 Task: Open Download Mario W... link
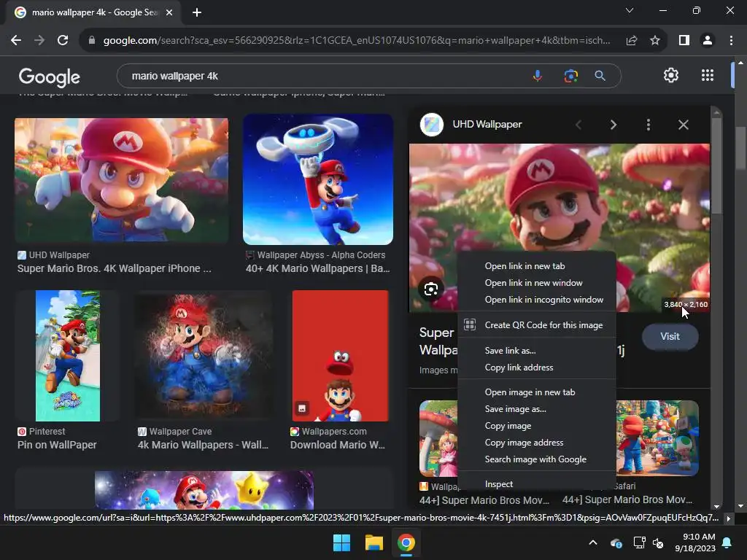tap(337, 445)
